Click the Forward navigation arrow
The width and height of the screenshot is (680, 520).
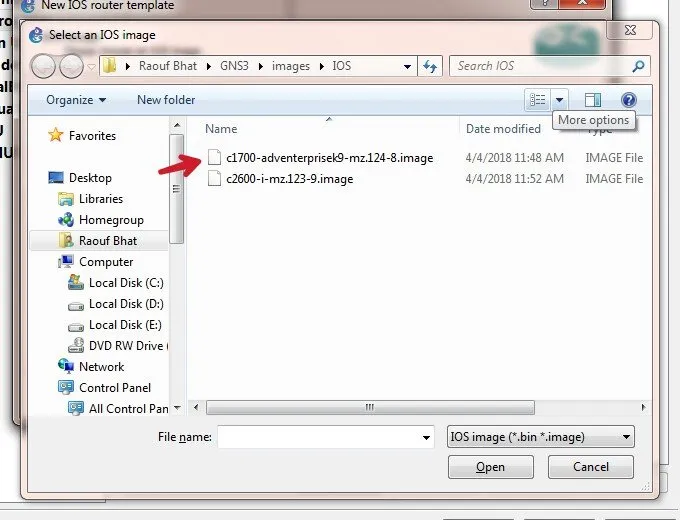pos(71,66)
